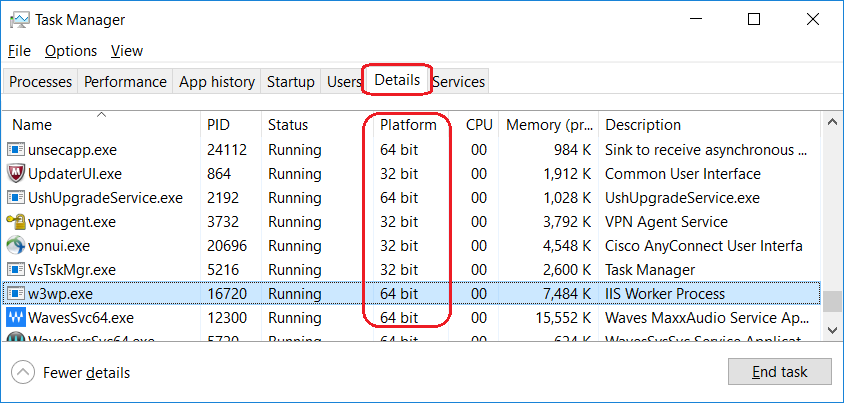Click the vertical scrollbar thumb
Image resolution: width=844 pixels, height=403 pixels.
(x=830, y=300)
